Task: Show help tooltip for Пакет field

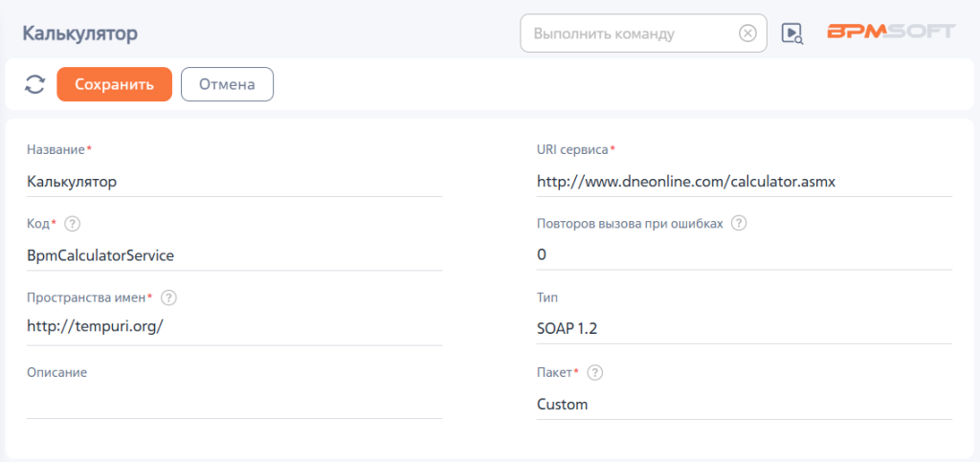Action: point(595,373)
